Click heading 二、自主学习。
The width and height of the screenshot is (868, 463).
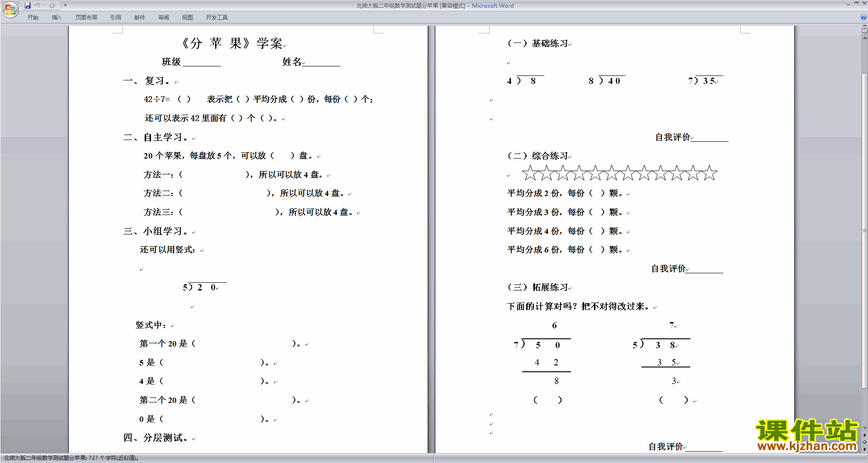coord(156,137)
